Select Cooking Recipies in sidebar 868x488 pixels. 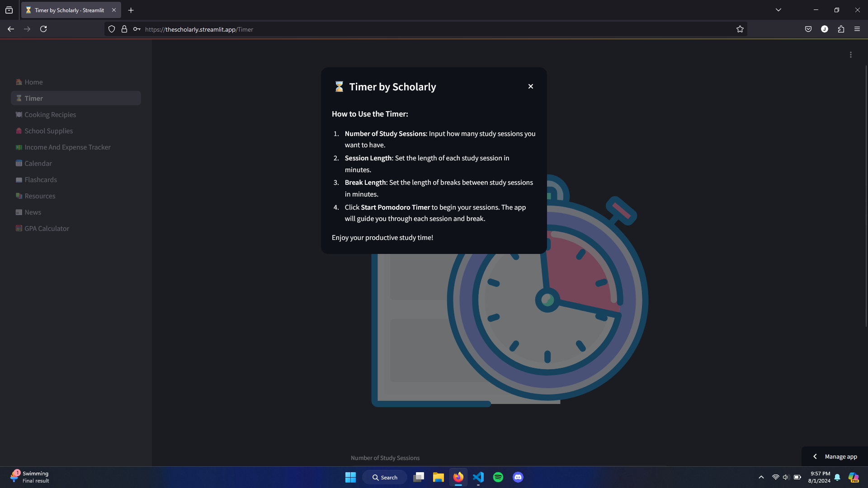click(x=50, y=115)
